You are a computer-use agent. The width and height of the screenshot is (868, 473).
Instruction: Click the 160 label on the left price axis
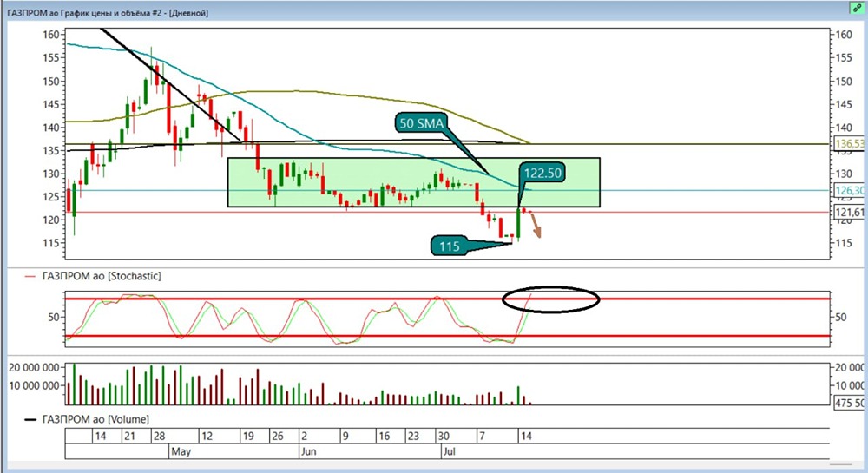point(50,35)
